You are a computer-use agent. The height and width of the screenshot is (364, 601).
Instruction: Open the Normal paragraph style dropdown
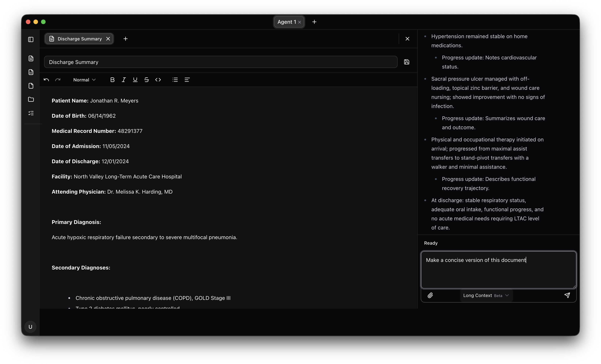tap(84, 80)
